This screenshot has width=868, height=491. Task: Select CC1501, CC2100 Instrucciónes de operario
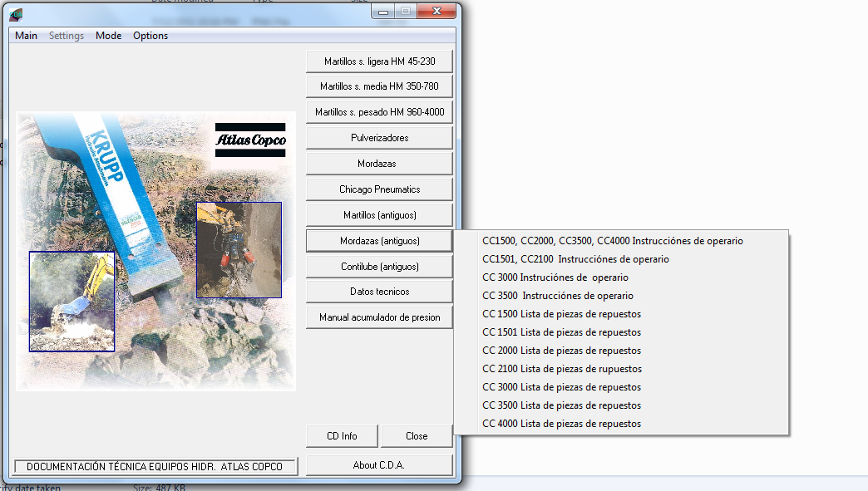621,258
